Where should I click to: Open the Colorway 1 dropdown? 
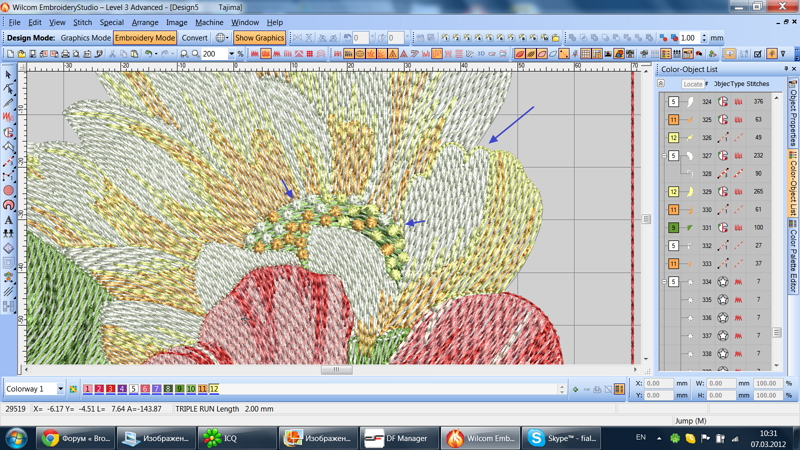[x=60, y=389]
